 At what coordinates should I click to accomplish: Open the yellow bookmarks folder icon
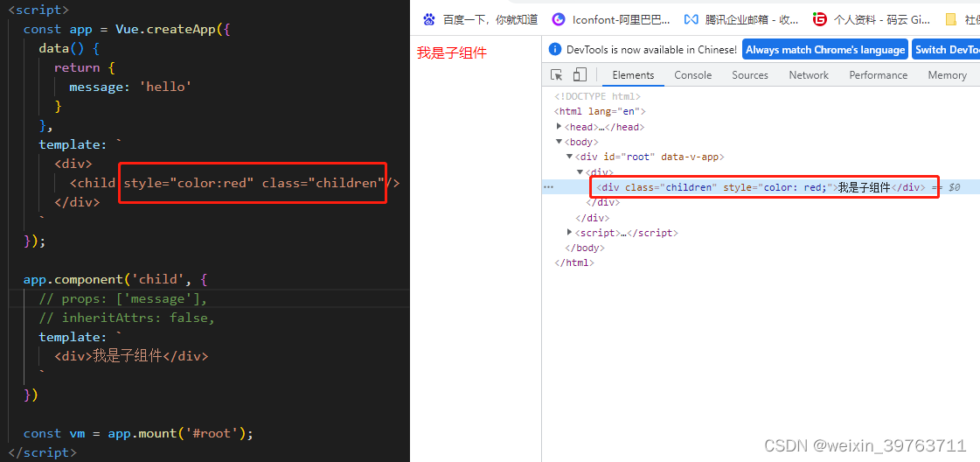pos(951,19)
